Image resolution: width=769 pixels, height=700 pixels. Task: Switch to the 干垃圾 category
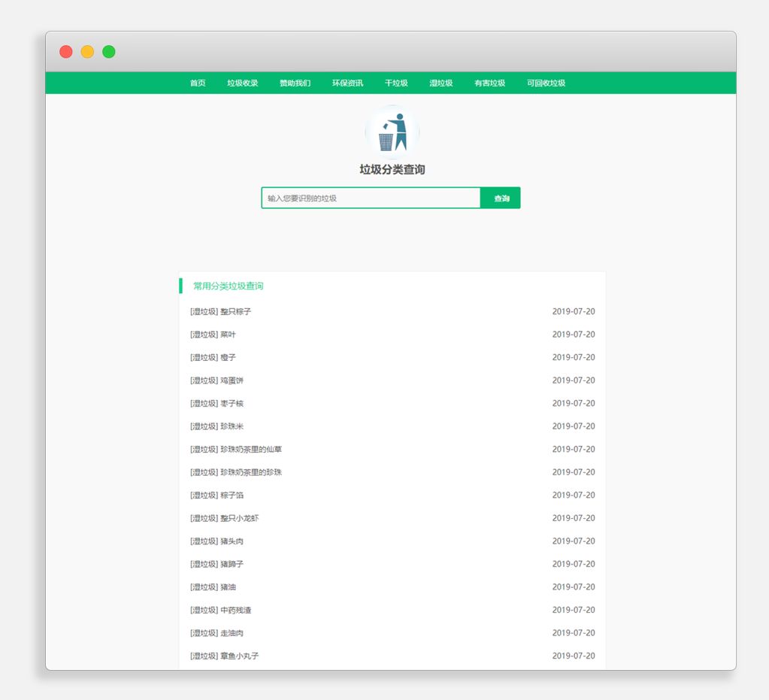click(396, 83)
